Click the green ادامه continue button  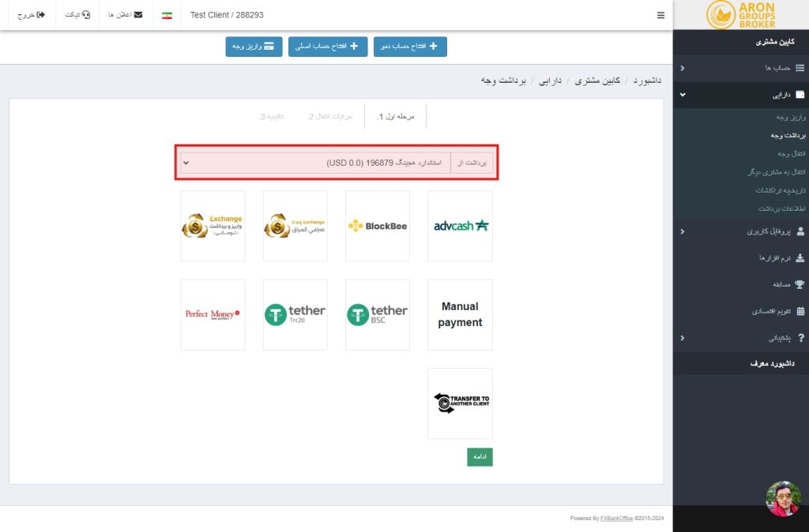pyautogui.click(x=480, y=457)
